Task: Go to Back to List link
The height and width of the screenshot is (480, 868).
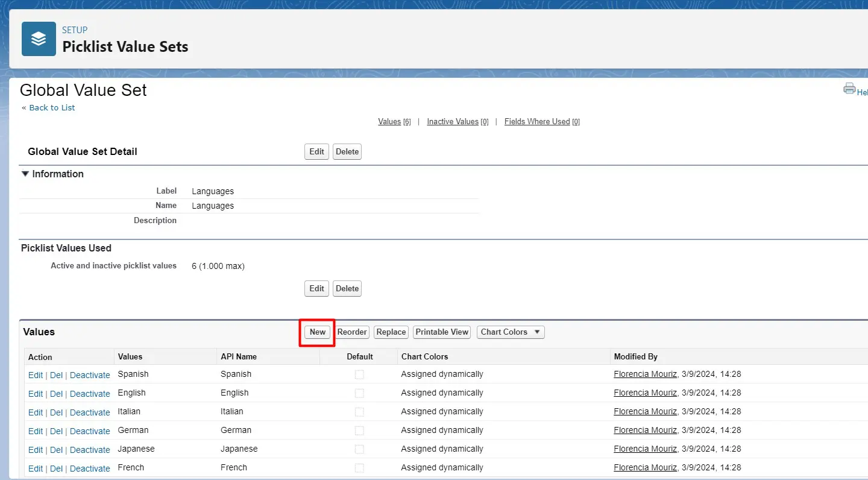Action: click(52, 107)
